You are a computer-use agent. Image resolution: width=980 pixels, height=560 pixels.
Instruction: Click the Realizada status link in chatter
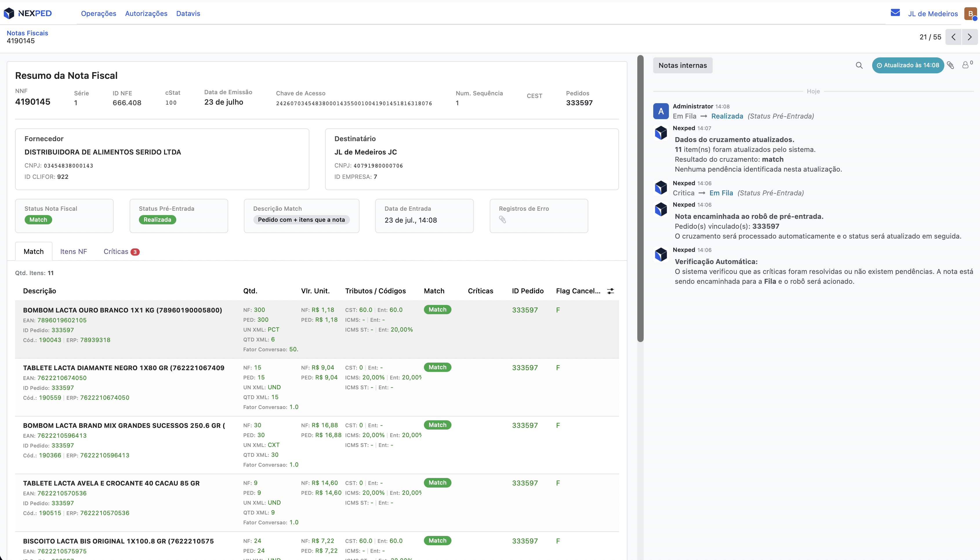point(727,116)
